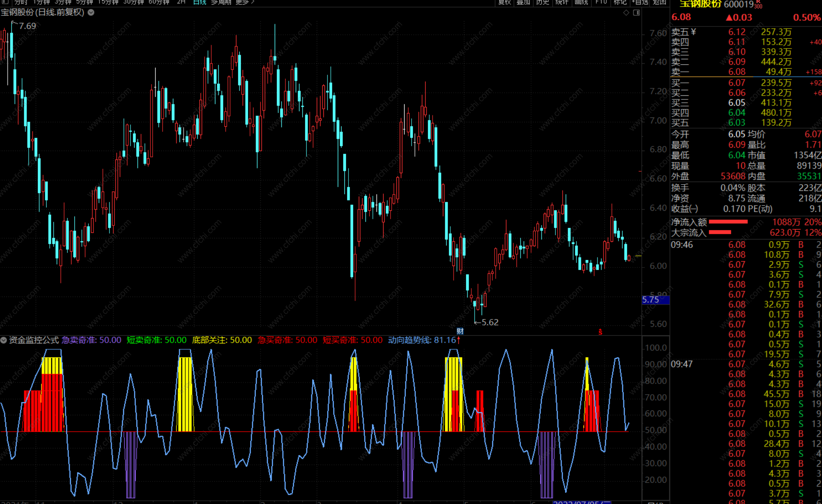This screenshot has height=504, width=822.
Task: Click the 财 finance marker icon on chart
Action: click(460, 331)
